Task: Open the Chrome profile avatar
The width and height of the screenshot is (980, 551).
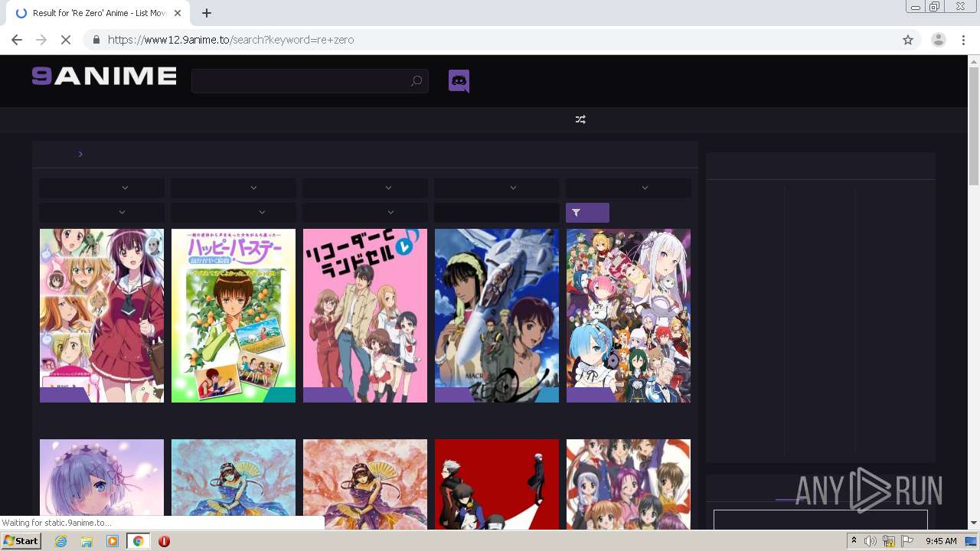Action: pos(938,40)
